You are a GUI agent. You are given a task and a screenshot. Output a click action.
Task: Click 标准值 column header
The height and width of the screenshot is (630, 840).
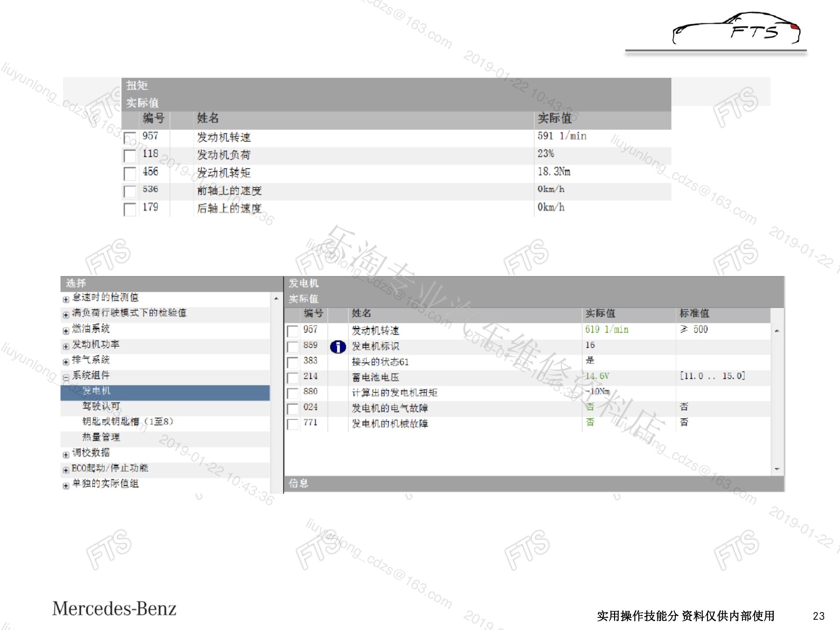click(694, 314)
